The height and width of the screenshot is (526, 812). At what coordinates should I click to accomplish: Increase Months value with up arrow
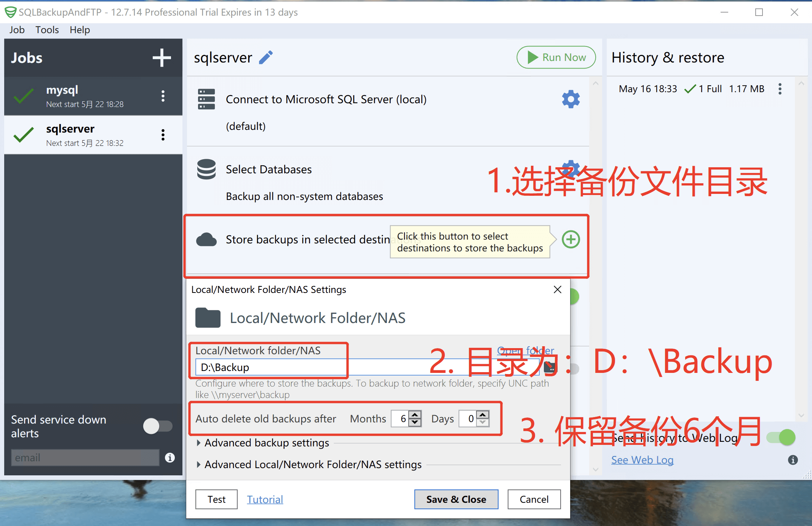pos(416,415)
